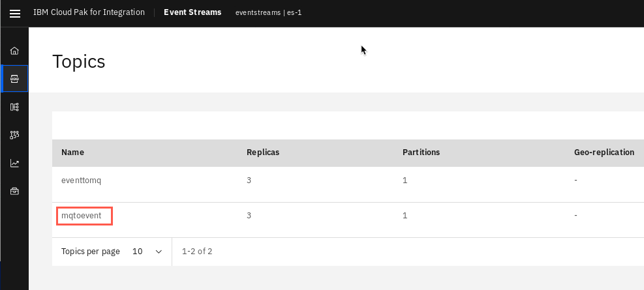This screenshot has width=644, height=290.
Task: Open the Toolbox sidebar icon
Action: tap(14, 191)
